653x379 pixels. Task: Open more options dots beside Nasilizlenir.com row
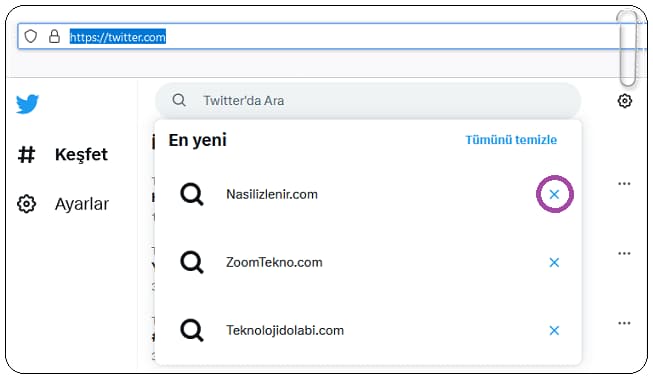click(624, 184)
